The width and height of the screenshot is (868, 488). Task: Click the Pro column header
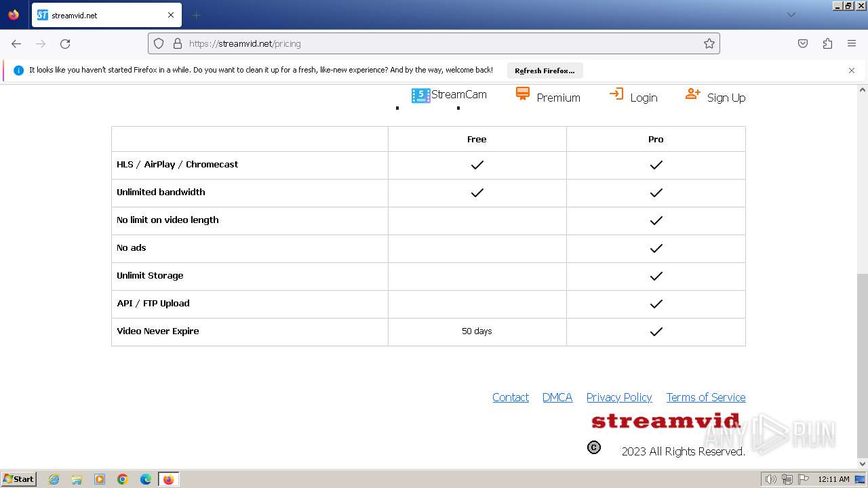coord(656,139)
